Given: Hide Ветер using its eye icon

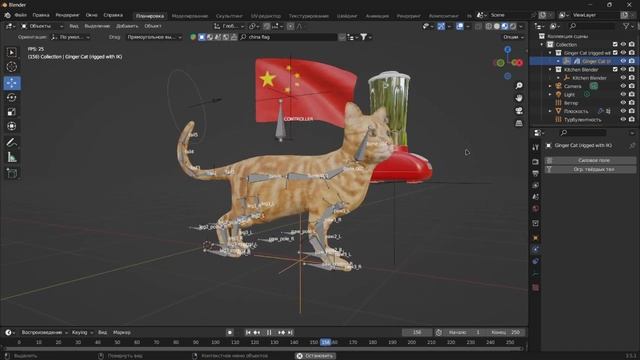Looking at the screenshot, I should pyautogui.click(x=623, y=103).
